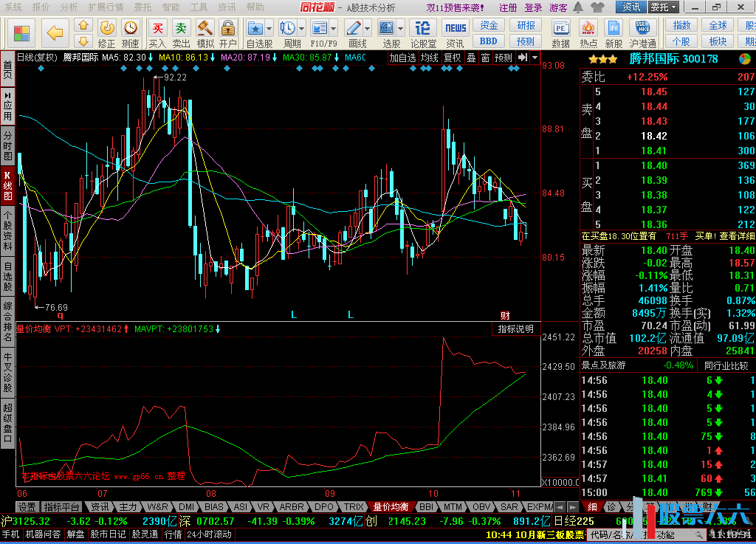Open the 报价 menu
Viewport: 756px width, 544px height.
(x=41, y=7)
